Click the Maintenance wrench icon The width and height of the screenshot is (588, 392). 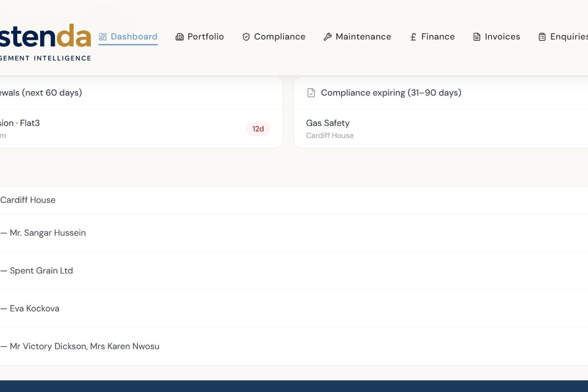328,37
